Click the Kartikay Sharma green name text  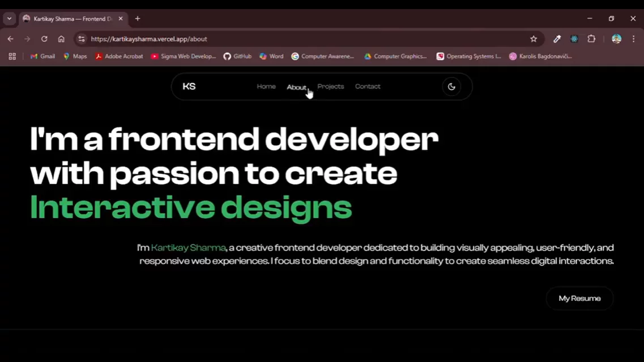188,248
